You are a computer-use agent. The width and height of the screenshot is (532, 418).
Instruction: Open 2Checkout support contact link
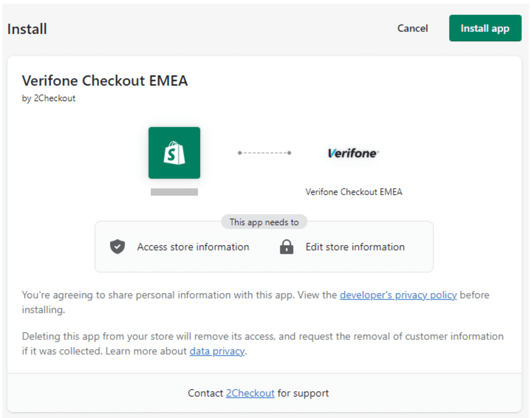click(250, 393)
